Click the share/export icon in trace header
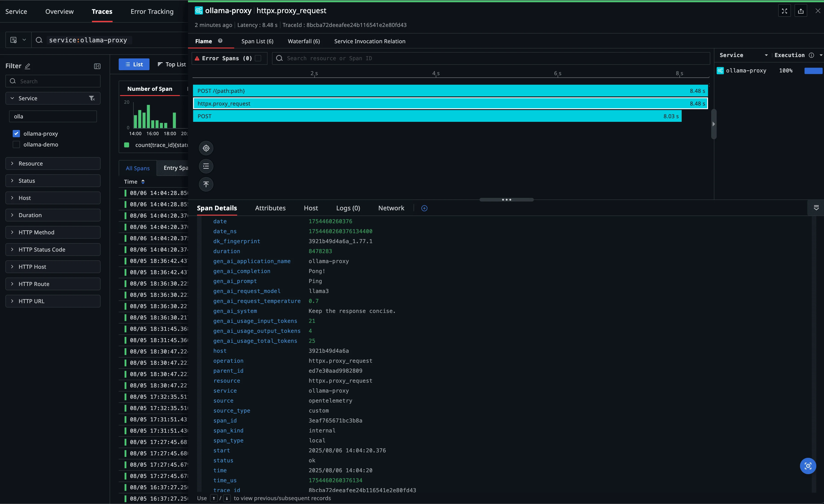This screenshot has width=824, height=504. [x=801, y=11]
